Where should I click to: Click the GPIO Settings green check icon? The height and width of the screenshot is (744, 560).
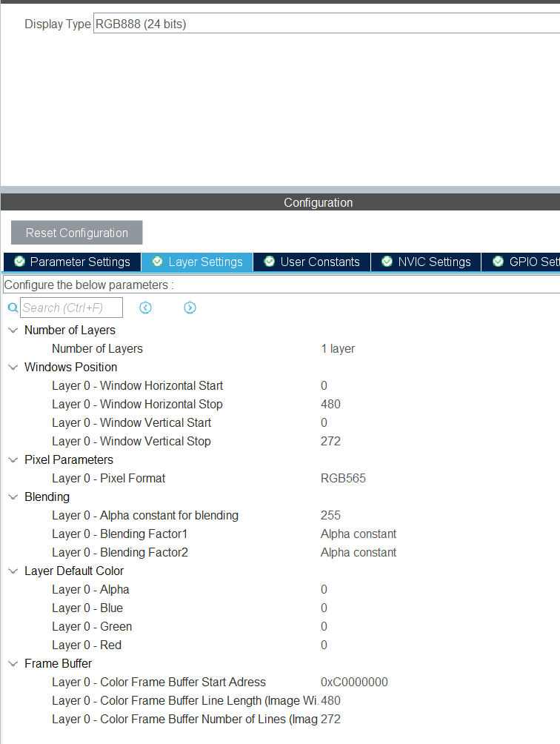pyautogui.click(x=499, y=262)
